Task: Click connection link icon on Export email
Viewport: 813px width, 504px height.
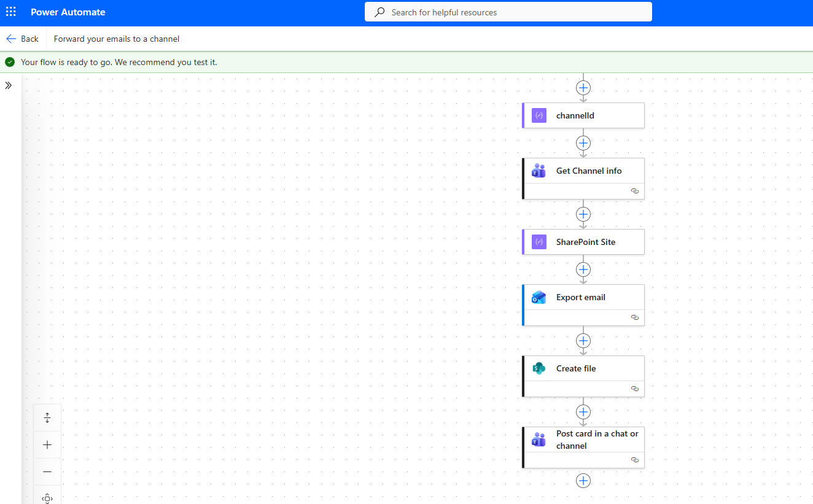Action: point(635,318)
